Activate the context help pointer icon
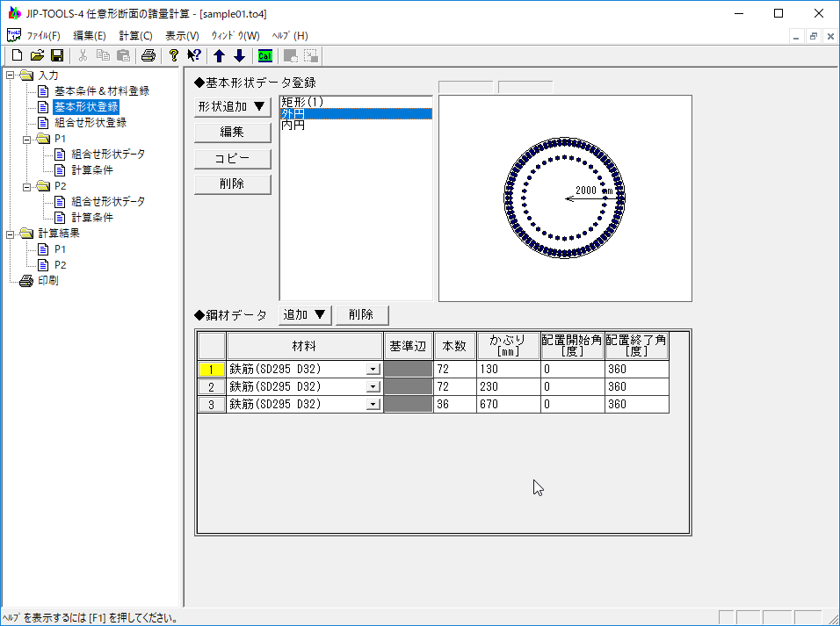The height and width of the screenshot is (626, 840). click(194, 56)
